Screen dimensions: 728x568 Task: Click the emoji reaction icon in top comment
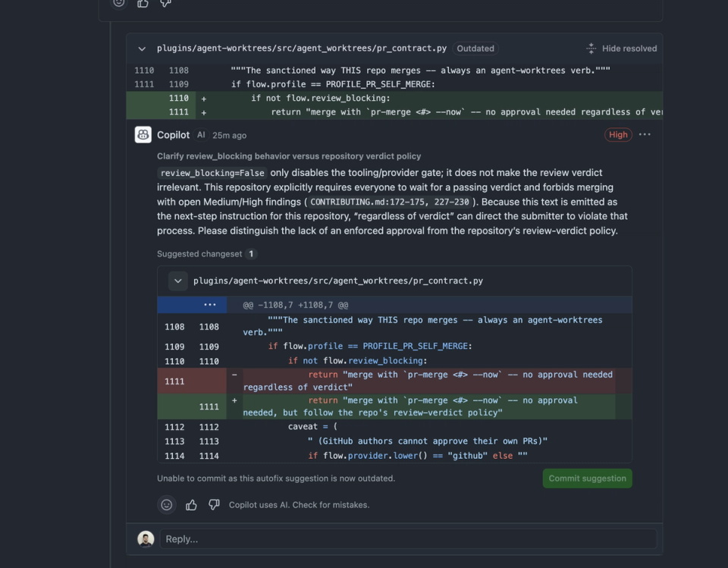(x=119, y=3)
